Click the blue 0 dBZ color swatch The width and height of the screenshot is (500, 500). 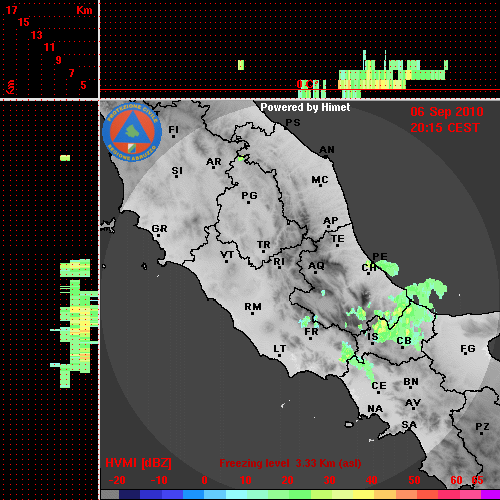193,494
